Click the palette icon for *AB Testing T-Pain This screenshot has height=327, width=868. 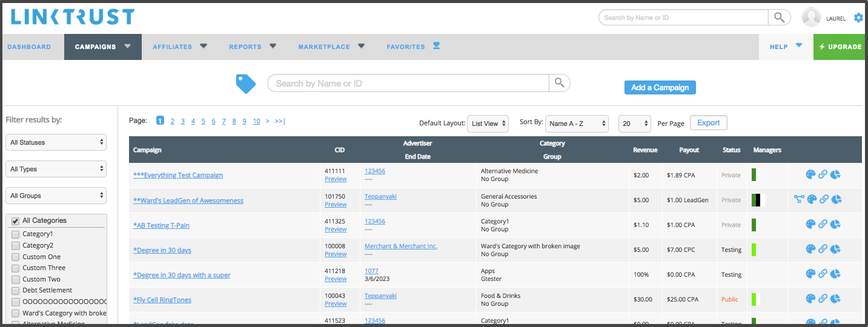coord(810,224)
